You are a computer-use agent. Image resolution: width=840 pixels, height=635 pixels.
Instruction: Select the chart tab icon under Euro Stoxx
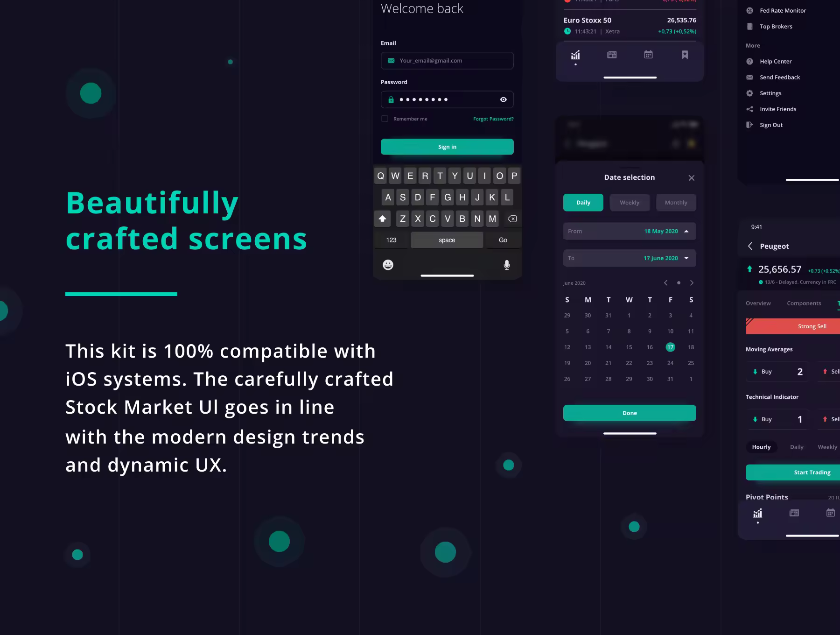(x=575, y=55)
